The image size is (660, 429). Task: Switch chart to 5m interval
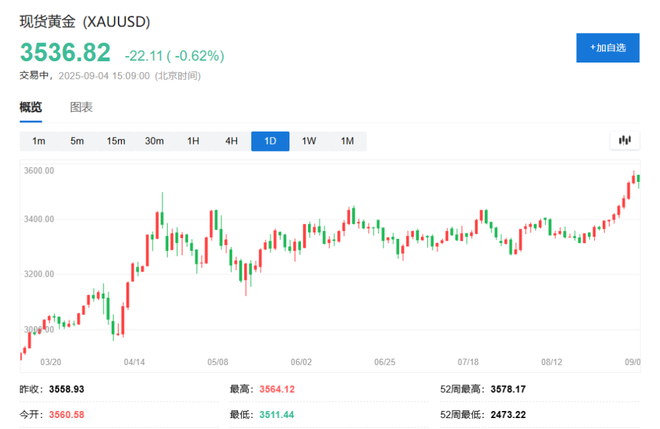[77, 141]
